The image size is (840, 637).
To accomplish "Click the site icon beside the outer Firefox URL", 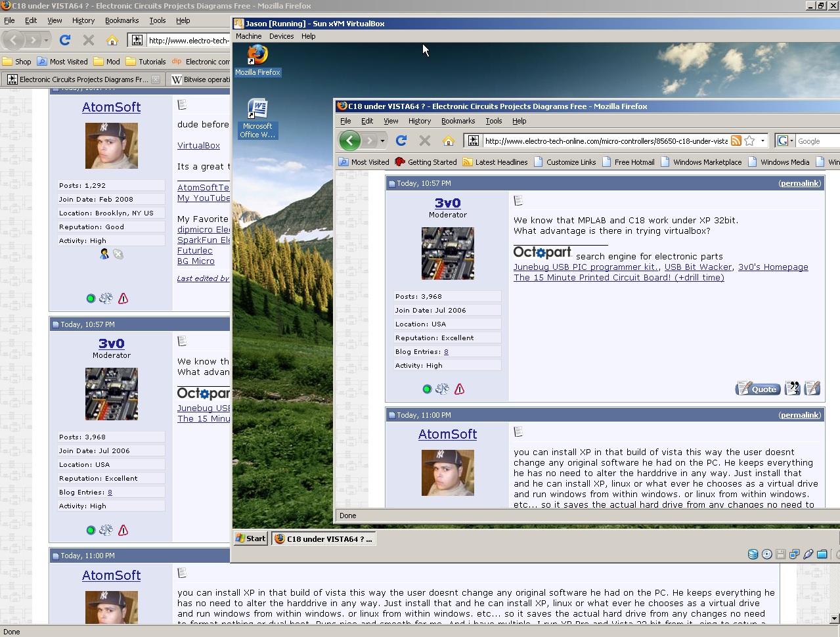I will pos(137,41).
